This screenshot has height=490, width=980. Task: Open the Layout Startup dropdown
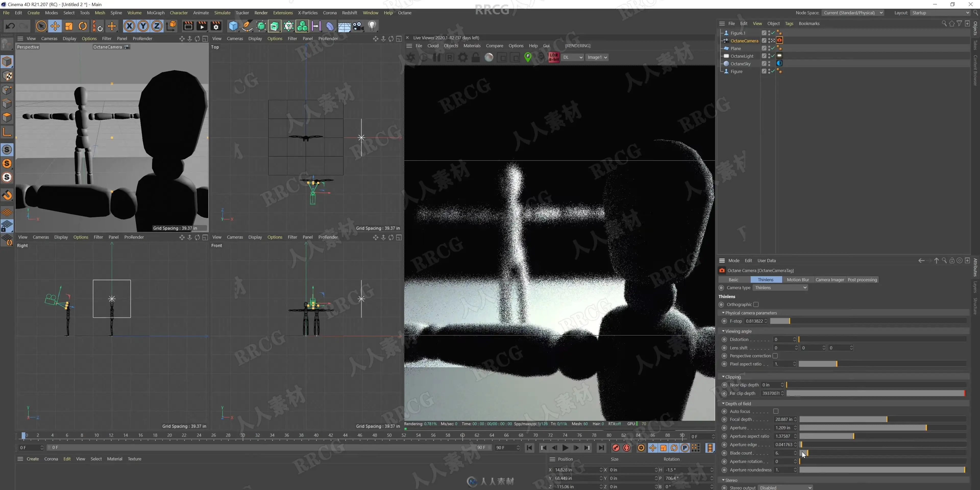click(x=940, y=13)
